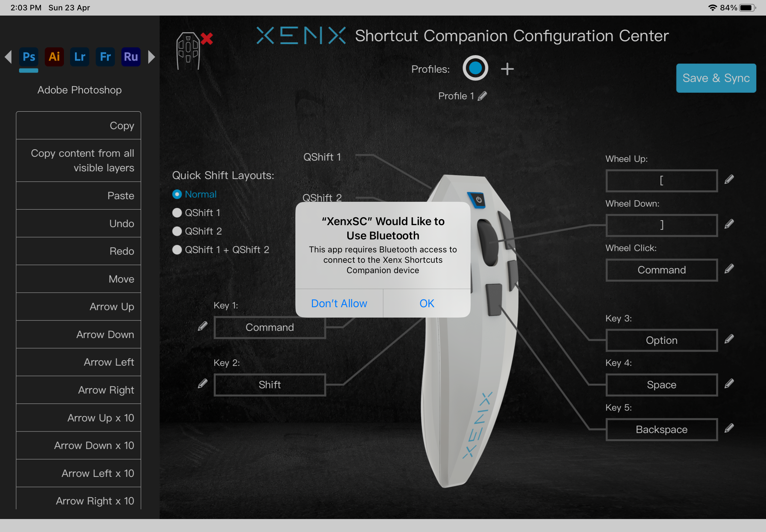Click the Key 1 Command field
Viewport: 766px width, 532px height.
pyautogui.click(x=269, y=328)
